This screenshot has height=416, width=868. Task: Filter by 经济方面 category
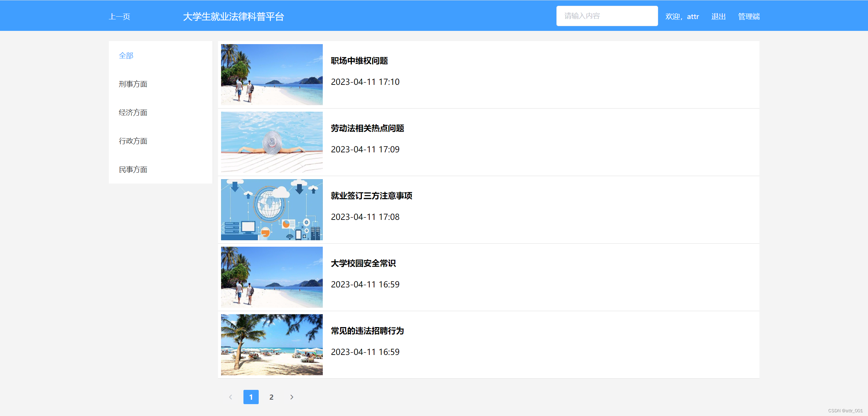(x=133, y=113)
